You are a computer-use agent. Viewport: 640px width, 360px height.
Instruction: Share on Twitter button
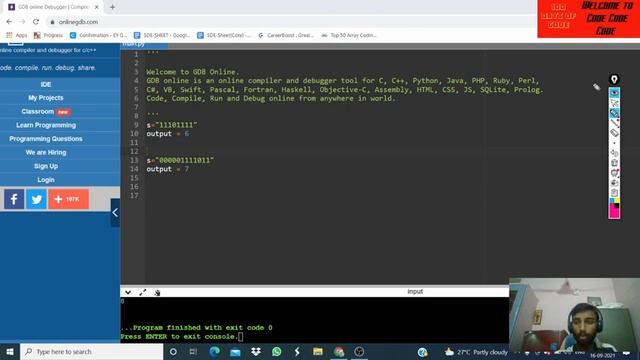pyautogui.click(x=36, y=199)
